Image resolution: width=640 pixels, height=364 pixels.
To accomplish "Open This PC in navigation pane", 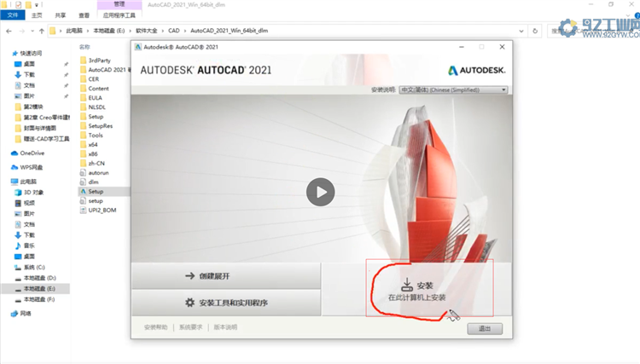I will tap(28, 182).
